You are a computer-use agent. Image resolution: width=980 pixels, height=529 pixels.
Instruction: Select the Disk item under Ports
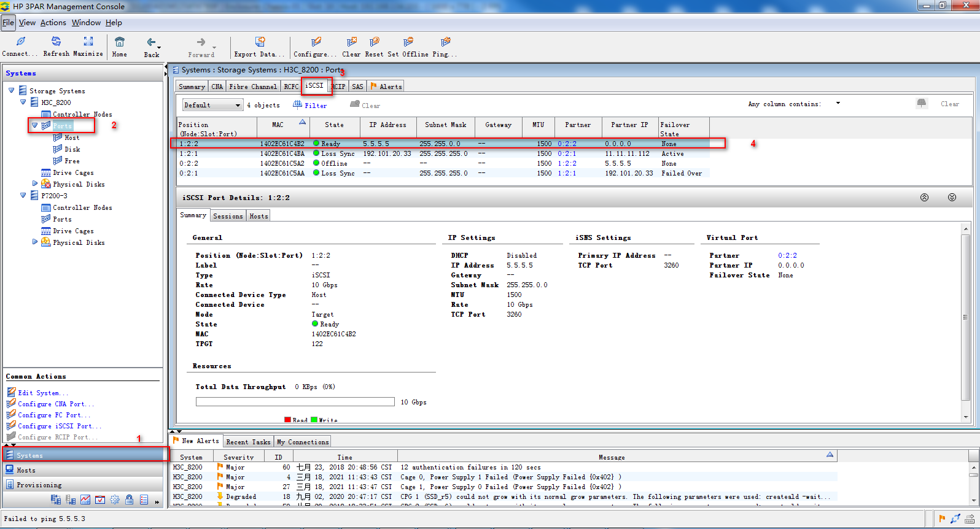pos(72,149)
